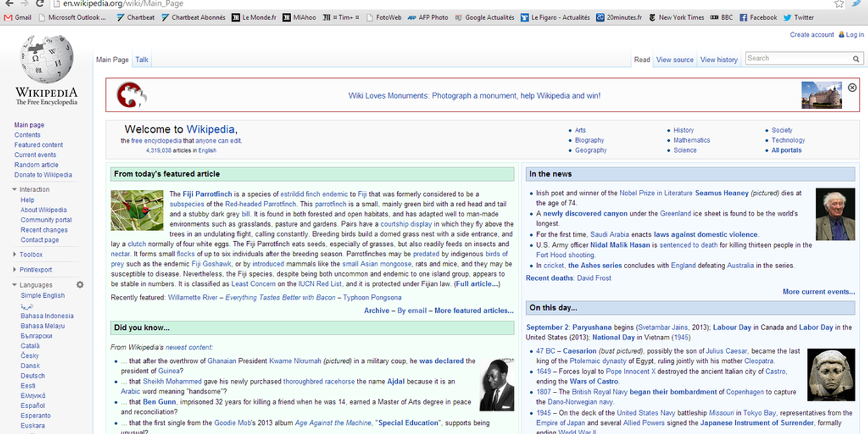Open the Community portal link

46,220
